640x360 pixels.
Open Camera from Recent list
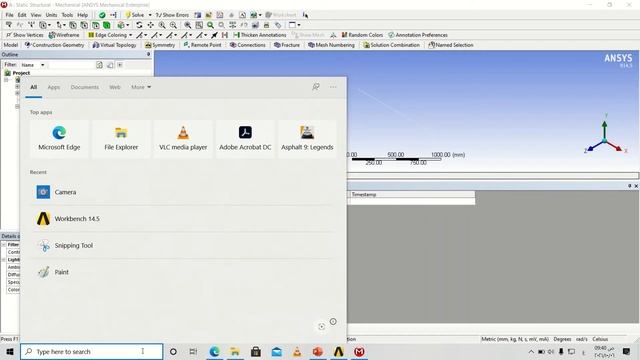tap(182, 192)
